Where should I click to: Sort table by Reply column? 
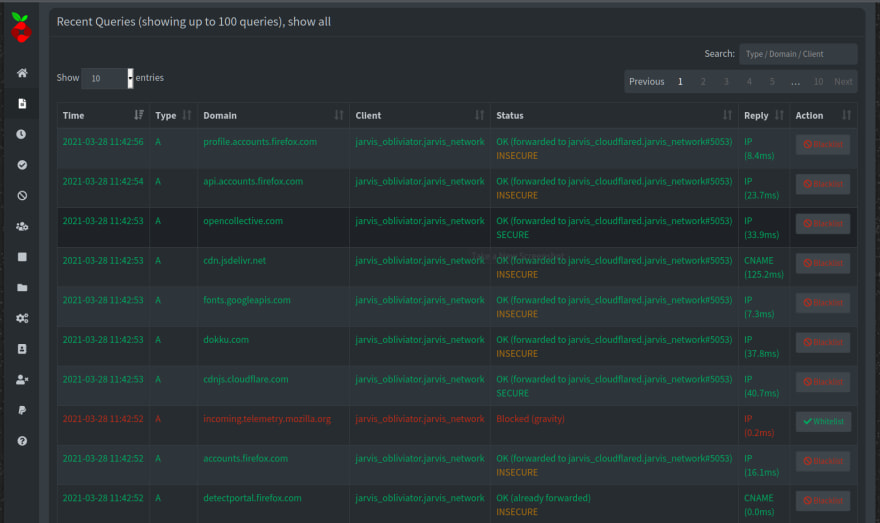[x=764, y=116]
